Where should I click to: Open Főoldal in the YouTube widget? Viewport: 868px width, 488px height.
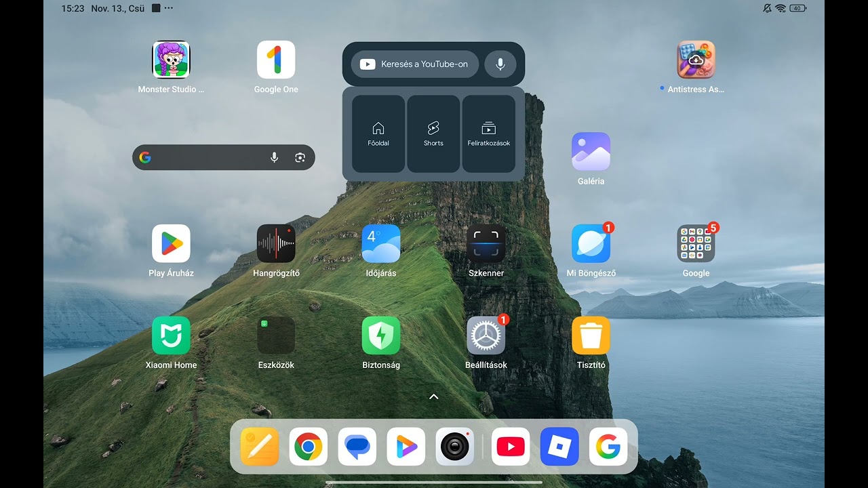[378, 134]
